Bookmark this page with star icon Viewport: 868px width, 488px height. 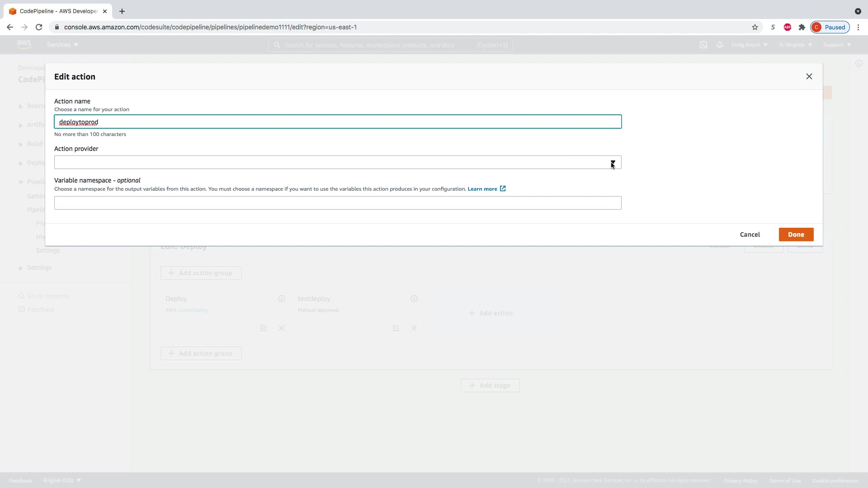755,27
